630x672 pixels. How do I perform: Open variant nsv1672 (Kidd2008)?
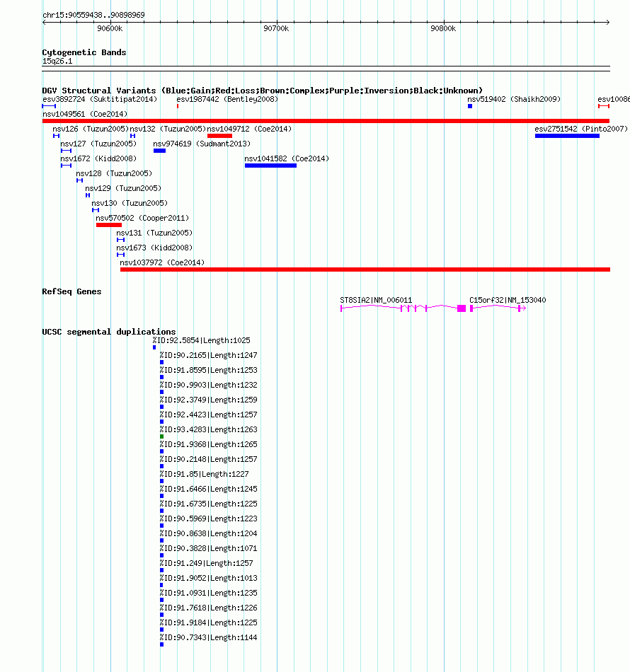coord(98,158)
